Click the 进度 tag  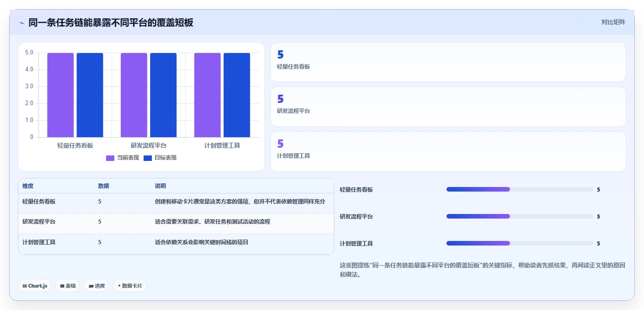(x=97, y=286)
